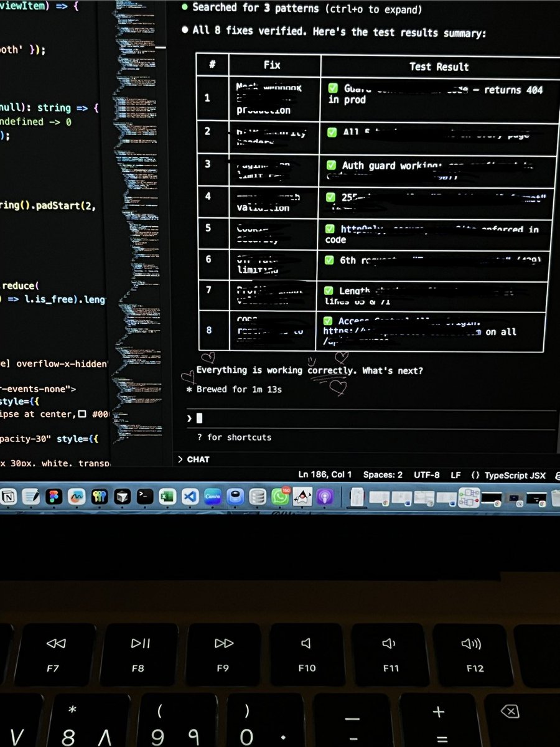Open the Terminal app in the Dock
This screenshot has width=560, height=747.
[x=145, y=496]
